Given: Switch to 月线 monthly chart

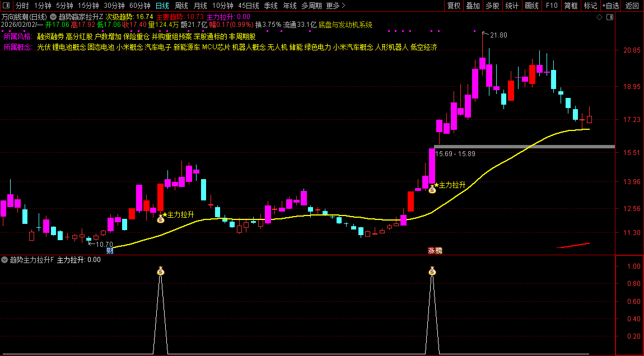Looking at the screenshot, I should click(200, 6).
